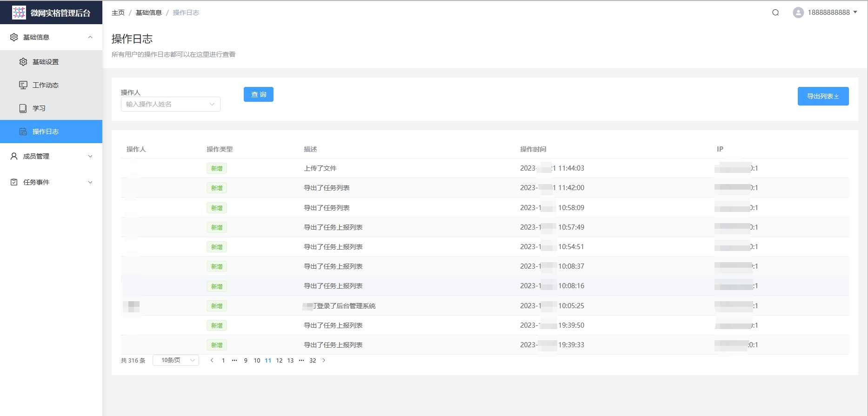This screenshot has height=416, width=868.
Task: Go to page 12 in pagination
Action: (279, 361)
